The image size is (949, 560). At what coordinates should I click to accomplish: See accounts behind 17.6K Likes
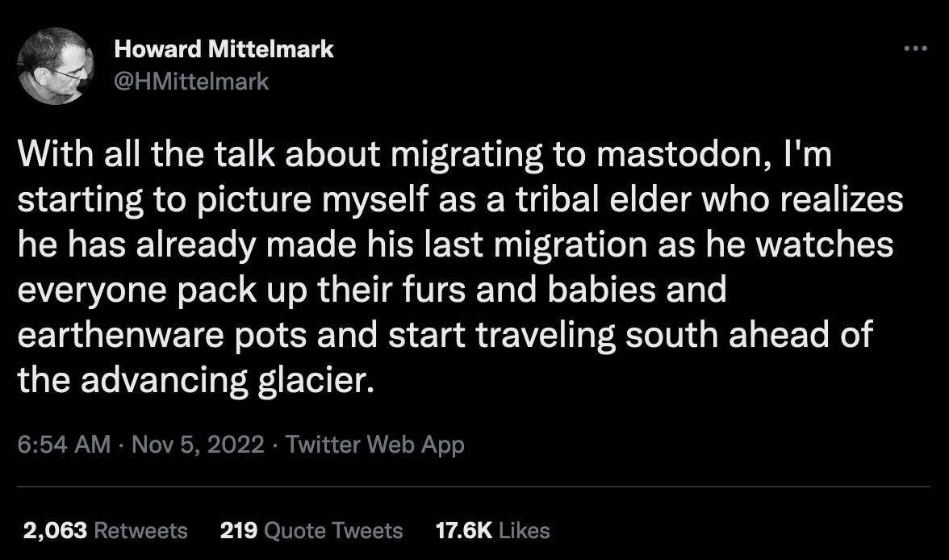(491, 531)
